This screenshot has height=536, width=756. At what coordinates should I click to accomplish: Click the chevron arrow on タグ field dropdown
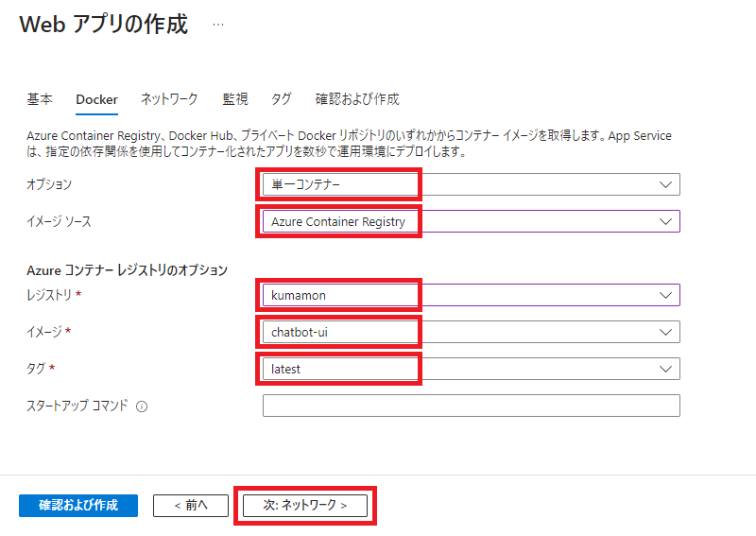[665, 369]
